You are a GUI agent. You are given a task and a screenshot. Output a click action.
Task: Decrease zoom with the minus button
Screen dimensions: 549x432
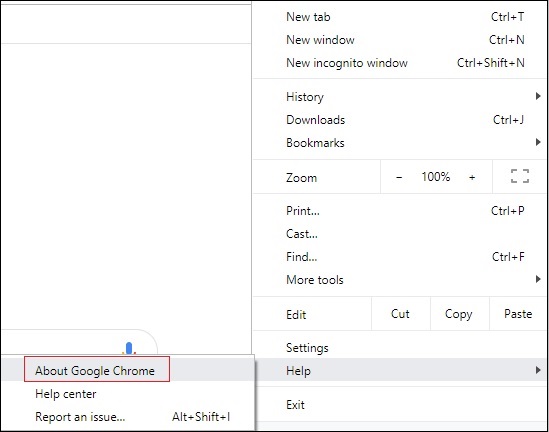pyautogui.click(x=399, y=177)
